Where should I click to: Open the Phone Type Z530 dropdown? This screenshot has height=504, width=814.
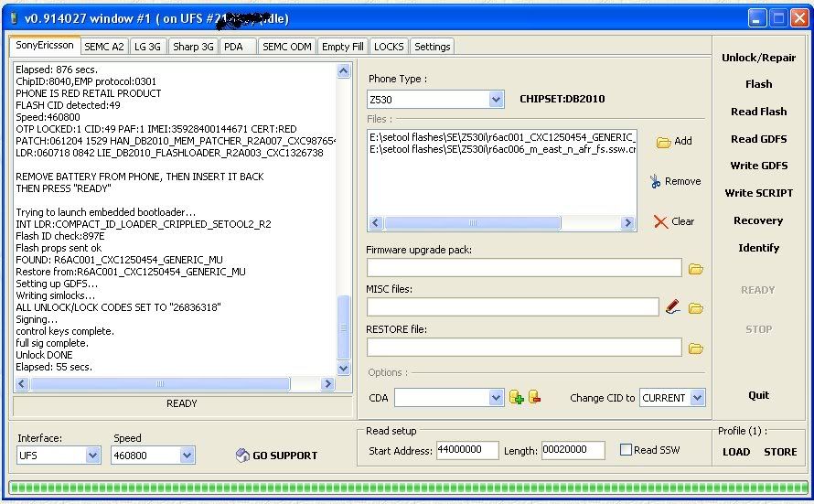[x=496, y=99]
